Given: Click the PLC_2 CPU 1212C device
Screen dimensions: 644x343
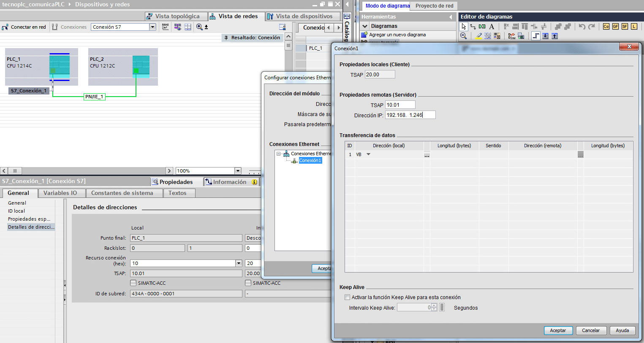Looking at the screenshot, I should pyautogui.click(x=123, y=67).
